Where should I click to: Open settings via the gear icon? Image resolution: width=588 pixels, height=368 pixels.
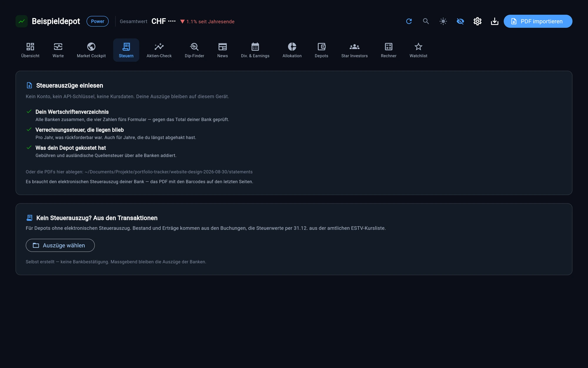pyautogui.click(x=477, y=21)
